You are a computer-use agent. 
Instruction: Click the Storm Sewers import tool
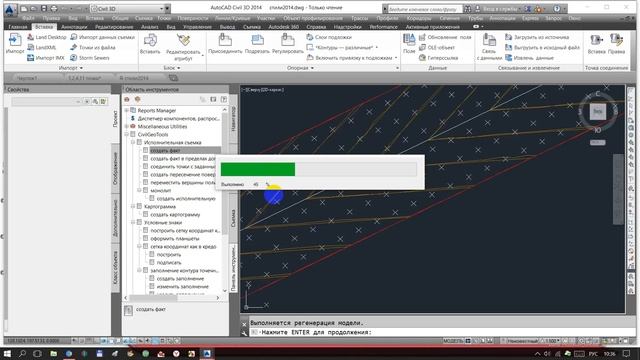[90, 58]
